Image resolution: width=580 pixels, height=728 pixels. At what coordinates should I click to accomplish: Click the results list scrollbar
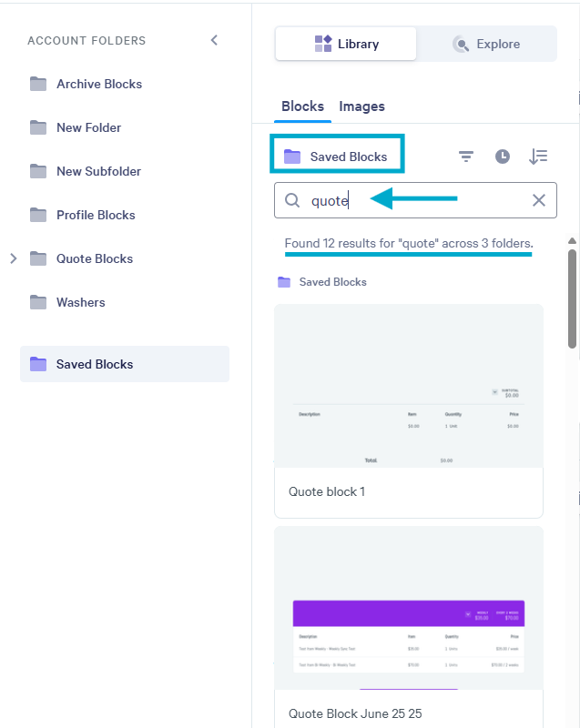pos(572,298)
